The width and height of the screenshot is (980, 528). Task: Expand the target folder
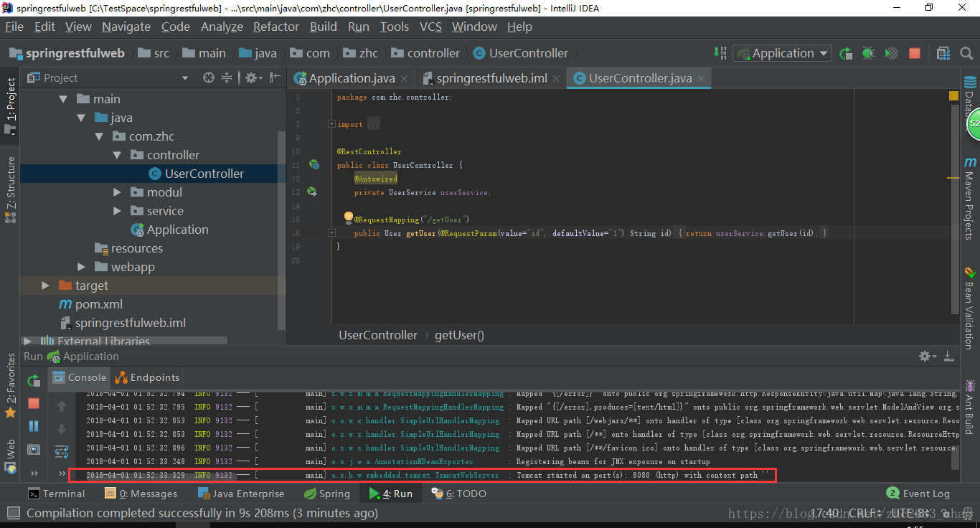pos(45,286)
